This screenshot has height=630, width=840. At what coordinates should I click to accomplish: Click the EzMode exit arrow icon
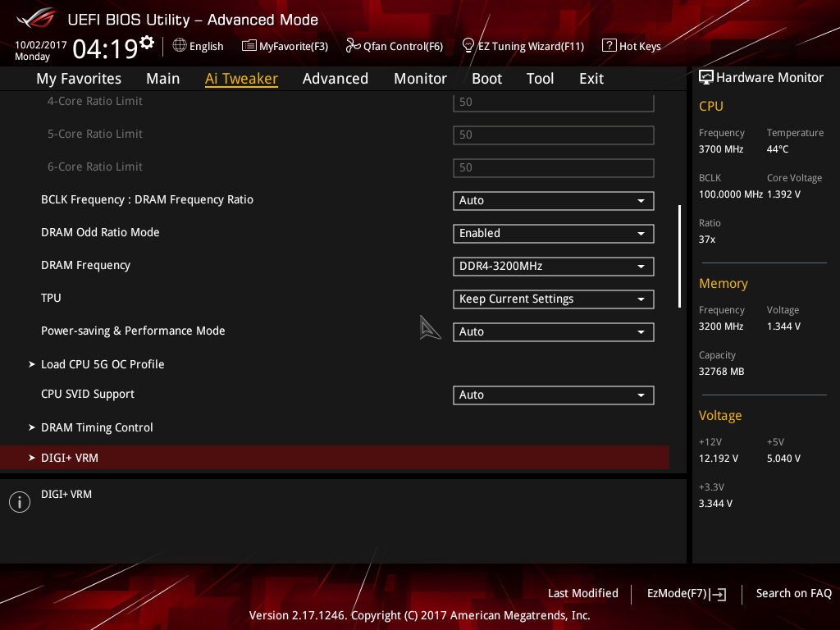(x=719, y=594)
